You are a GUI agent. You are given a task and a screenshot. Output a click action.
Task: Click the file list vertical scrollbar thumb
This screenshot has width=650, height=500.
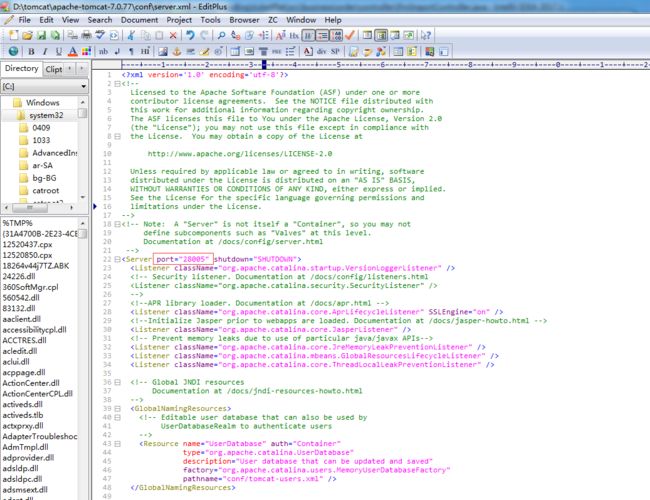coord(83,234)
